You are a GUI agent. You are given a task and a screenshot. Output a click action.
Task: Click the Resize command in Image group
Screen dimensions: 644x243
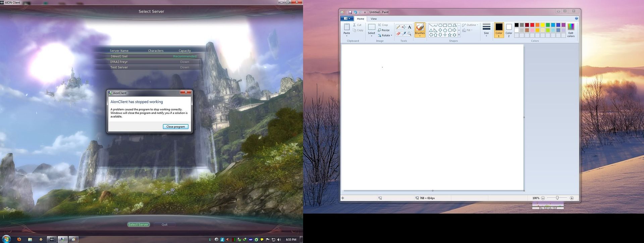384,30
